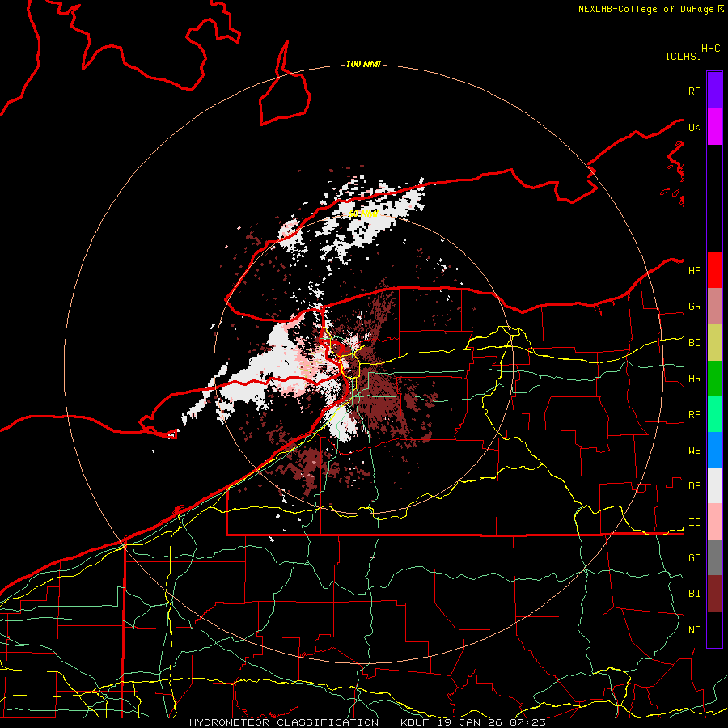The image size is (728, 728).
Task: Click the GR legend label
Action: 694,307
